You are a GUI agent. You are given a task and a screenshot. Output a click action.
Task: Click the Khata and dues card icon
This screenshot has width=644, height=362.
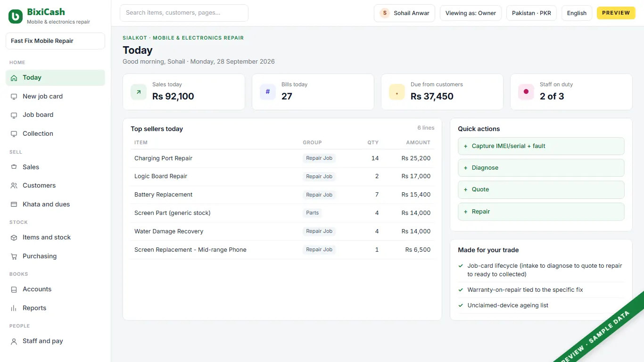click(14, 205)
